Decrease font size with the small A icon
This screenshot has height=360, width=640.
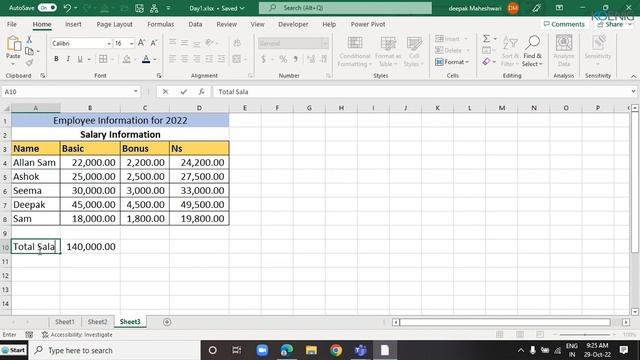point(154,43)
